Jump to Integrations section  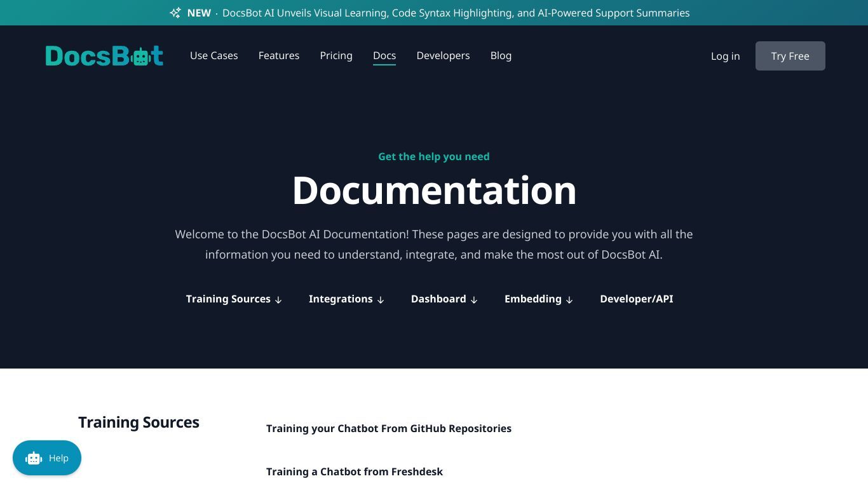coord(346,299)
